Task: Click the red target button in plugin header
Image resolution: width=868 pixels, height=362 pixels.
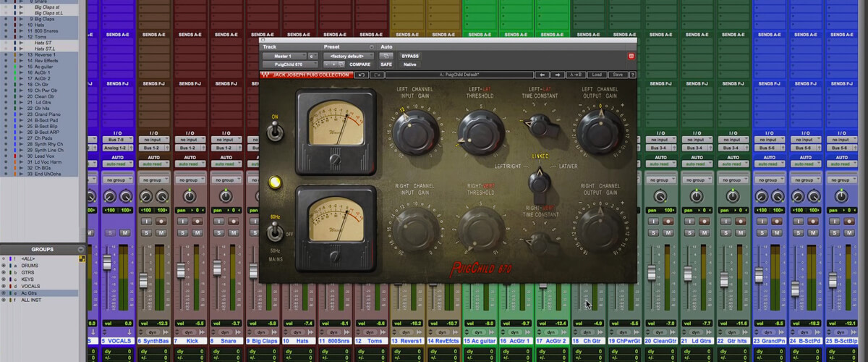Action: coord(631,56)
